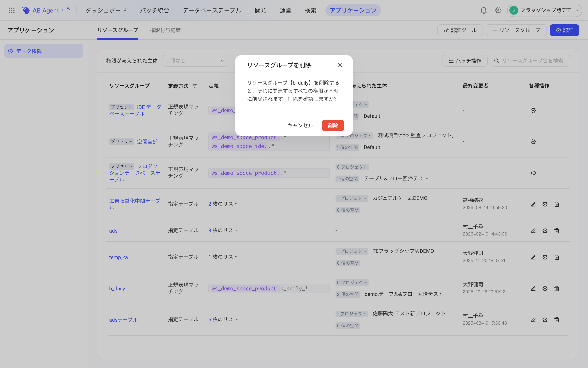Click trash icon in b_daily row
This screenshot has width=588, height=368.
click(557, 288)
